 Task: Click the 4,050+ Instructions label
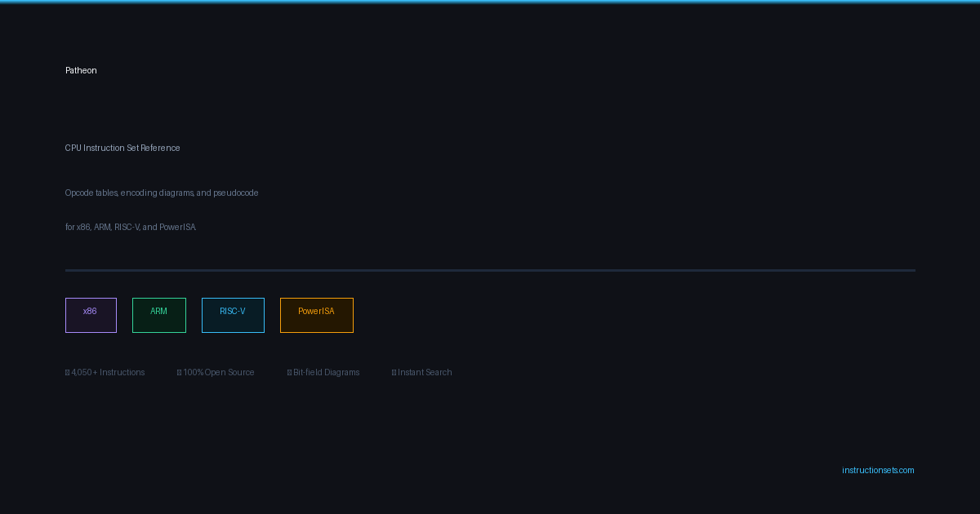(108, 373)
